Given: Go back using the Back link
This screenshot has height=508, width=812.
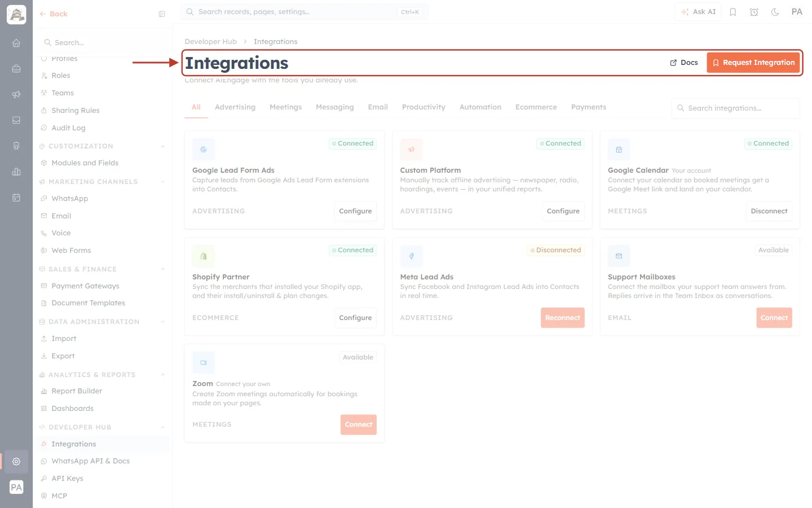Looking at the screenshot, I should point(54,14).
